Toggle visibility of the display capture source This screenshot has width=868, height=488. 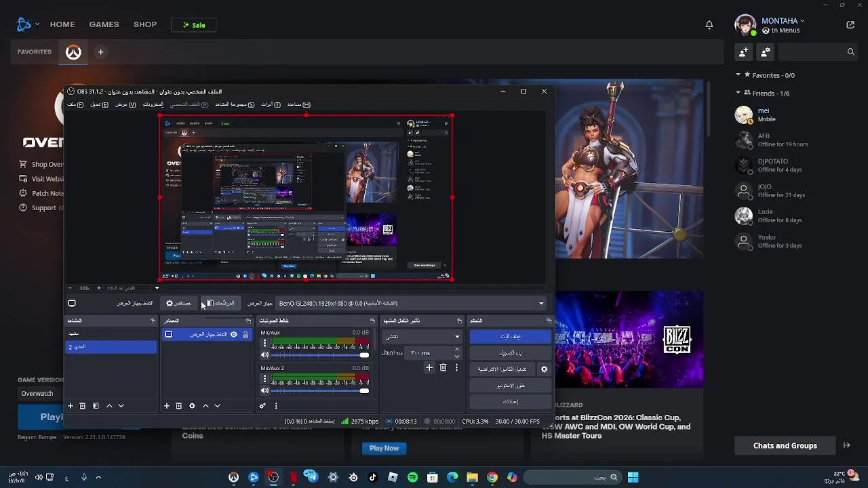coord(234,335)
